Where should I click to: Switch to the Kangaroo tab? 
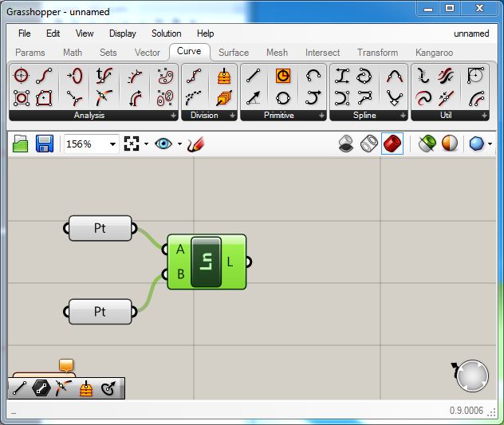click(435, 53)
